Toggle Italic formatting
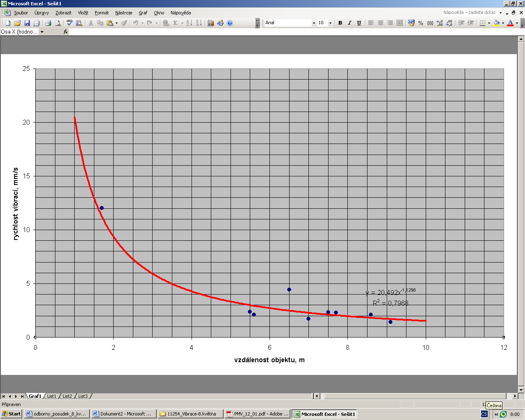This screenshot has height=420, width=525. pyautogui.click(x=349, y=23)
